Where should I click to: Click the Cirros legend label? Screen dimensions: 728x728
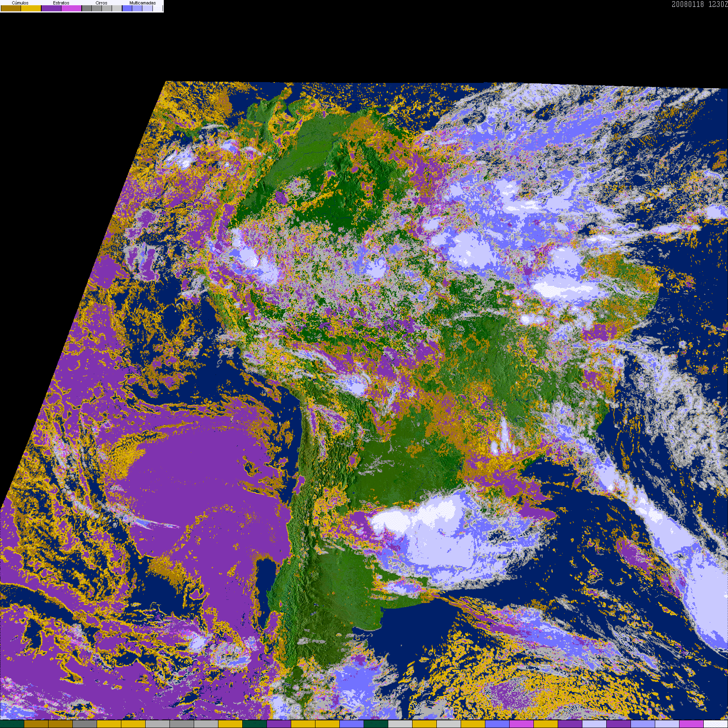pyautogui.click(x=101, y=3)
